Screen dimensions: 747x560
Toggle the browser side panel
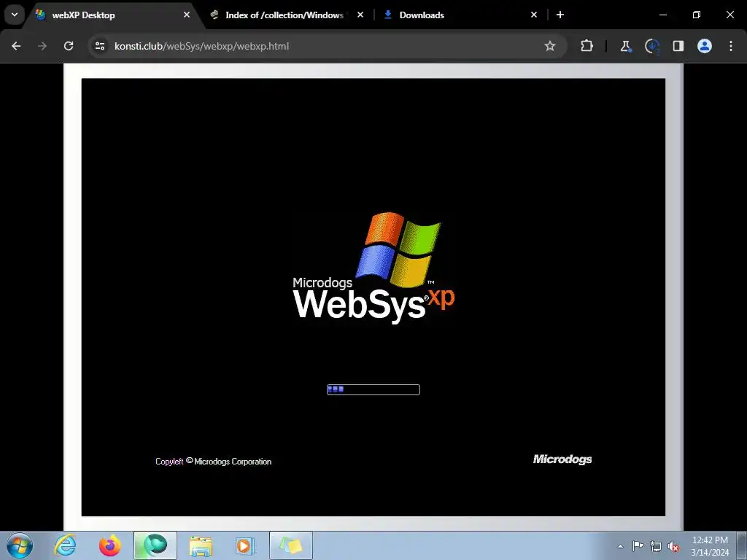point(678,46)
